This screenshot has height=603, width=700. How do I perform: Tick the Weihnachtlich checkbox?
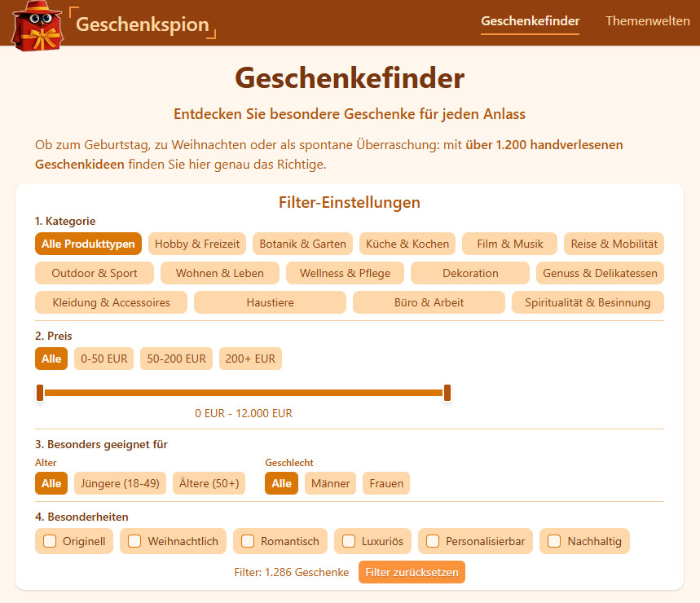click(x=134, y=541)
